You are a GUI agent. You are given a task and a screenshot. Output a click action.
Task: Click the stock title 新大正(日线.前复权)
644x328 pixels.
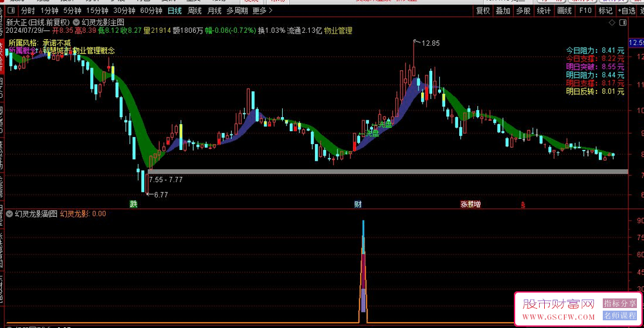click(39, 22)
